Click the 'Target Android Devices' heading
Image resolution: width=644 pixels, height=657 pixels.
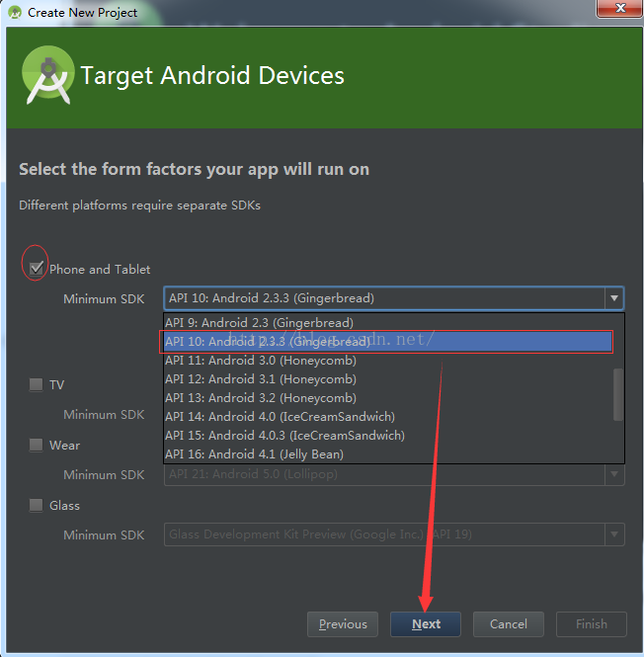pyautogui.click(x=212, y=75)
